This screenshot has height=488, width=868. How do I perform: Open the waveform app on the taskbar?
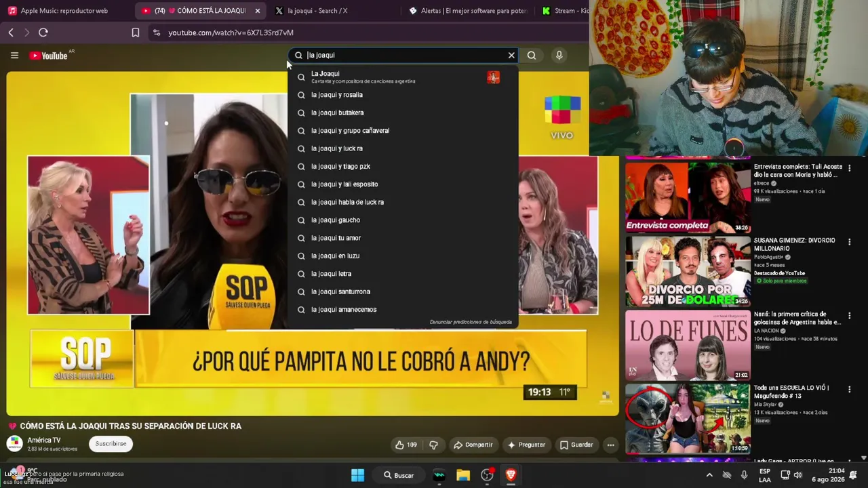[x=439, y=475]
